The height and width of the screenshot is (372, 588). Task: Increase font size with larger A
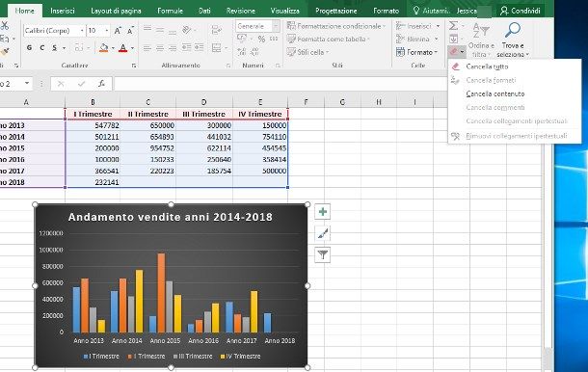click(118, 31)
